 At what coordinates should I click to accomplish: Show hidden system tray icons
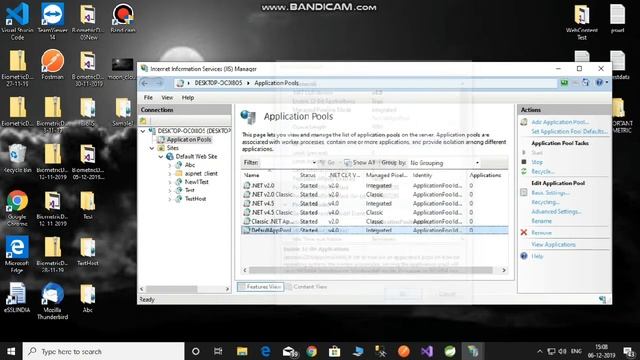540,351
